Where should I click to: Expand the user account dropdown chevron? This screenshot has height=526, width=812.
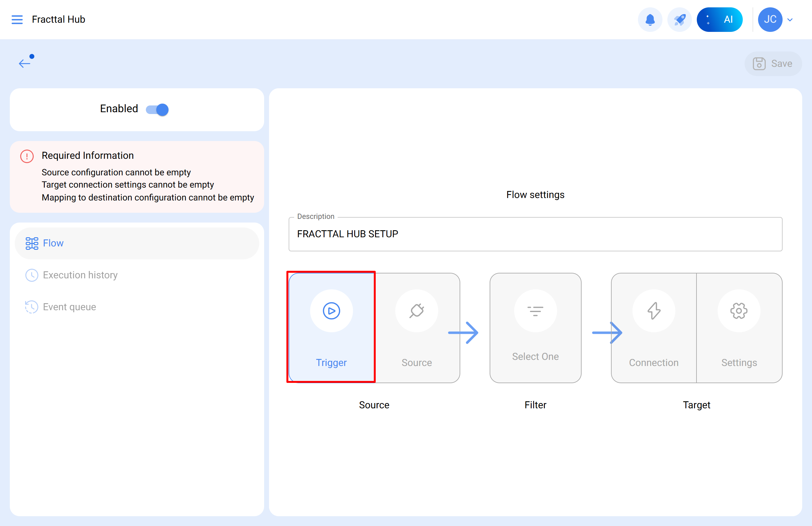790,20
